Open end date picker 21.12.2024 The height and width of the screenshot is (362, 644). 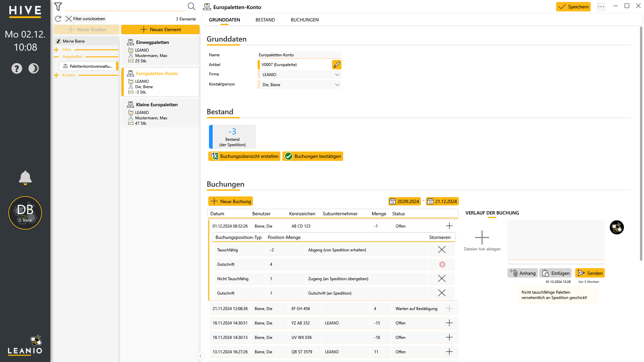click(x=442, y=201)
